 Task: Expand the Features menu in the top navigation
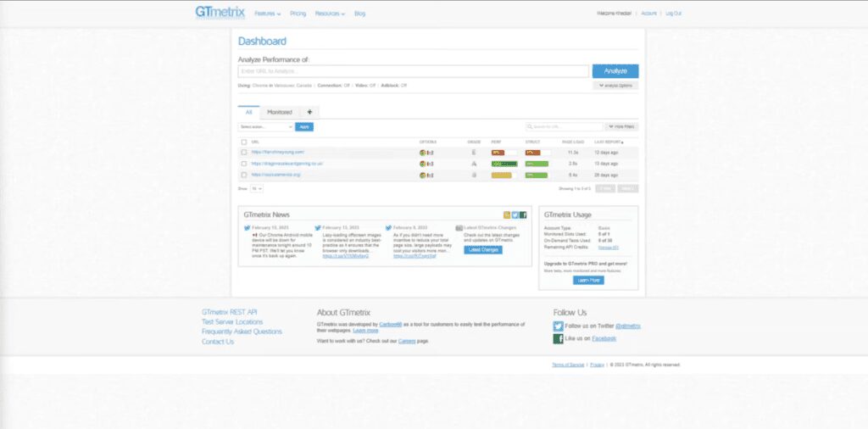coord(267,14)
